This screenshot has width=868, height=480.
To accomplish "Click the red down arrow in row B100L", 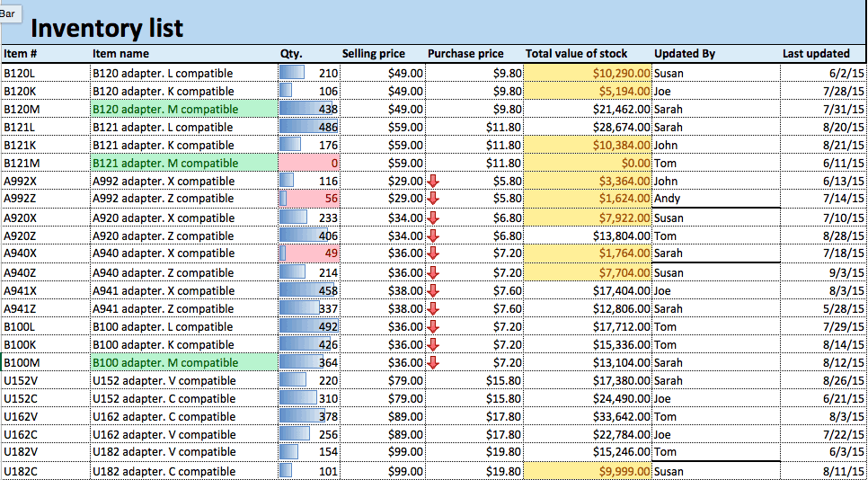I will click(434, 327).
